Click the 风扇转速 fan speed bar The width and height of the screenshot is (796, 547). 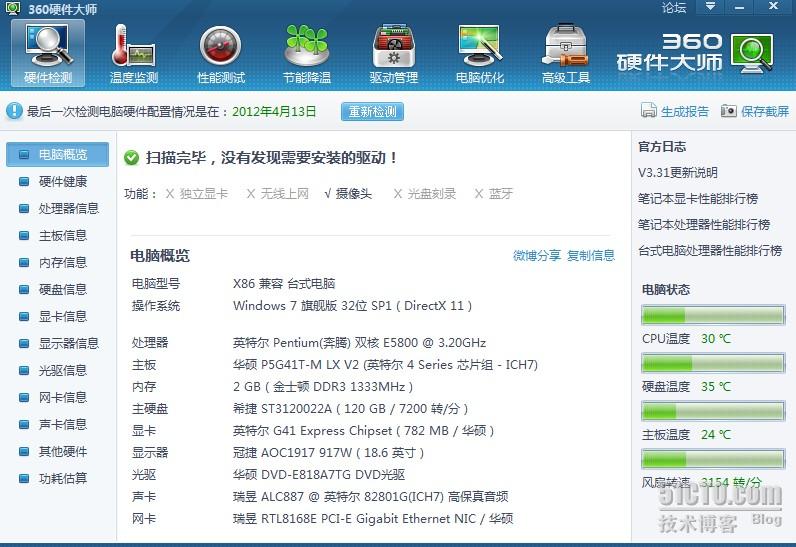713,459
